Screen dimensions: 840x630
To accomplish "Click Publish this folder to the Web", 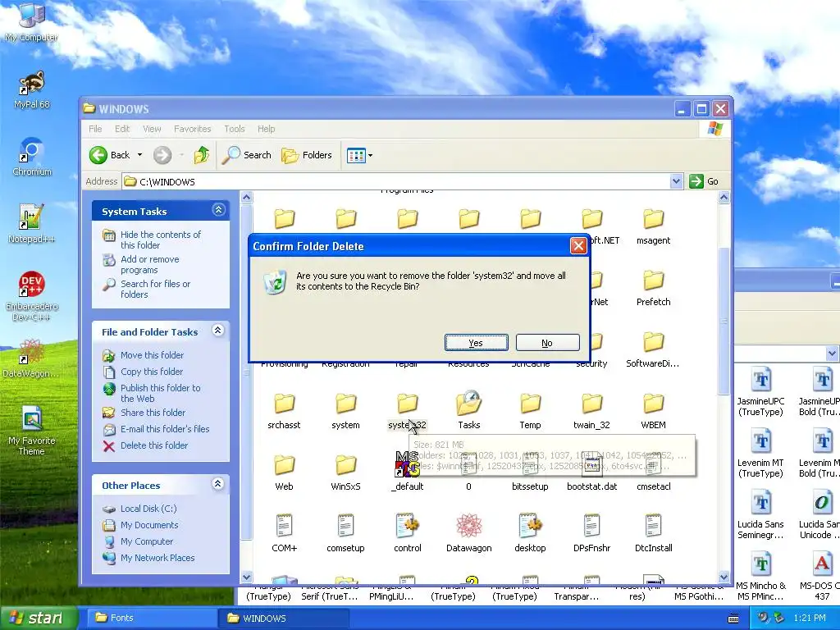I will (x=160, y=393).
